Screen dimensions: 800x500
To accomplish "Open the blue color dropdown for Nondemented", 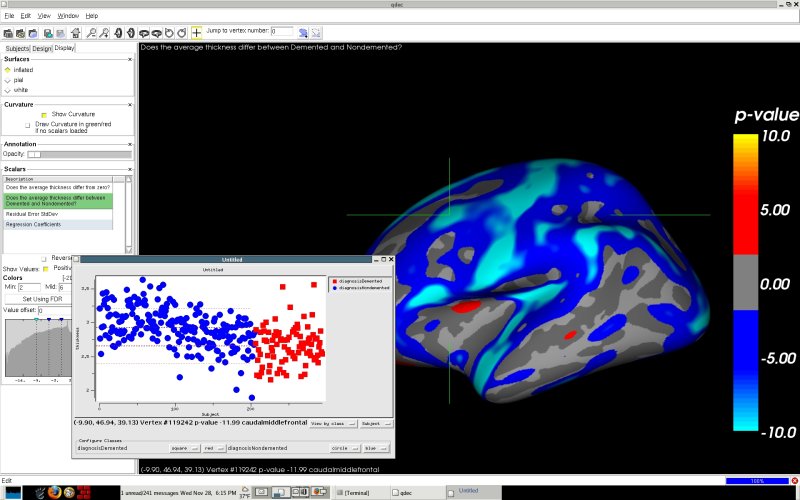I will 374,449.
